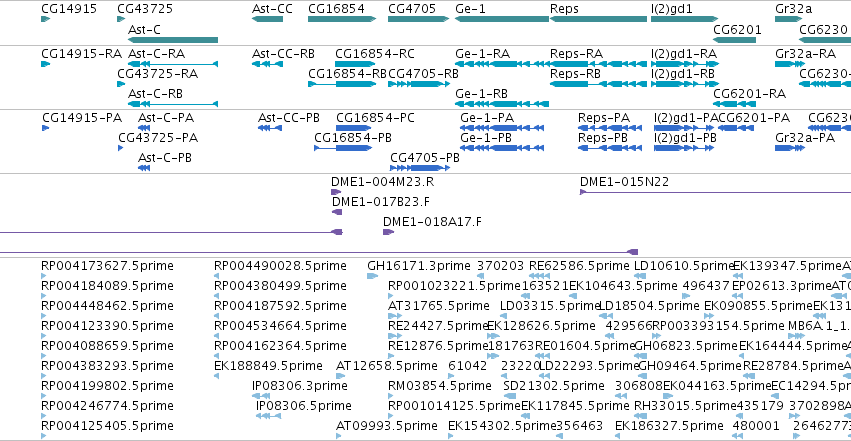Select the RP004125405.5prime EST label
This screenshot has width=851, height=441.
pyautogui.click(x=107, y=426)
